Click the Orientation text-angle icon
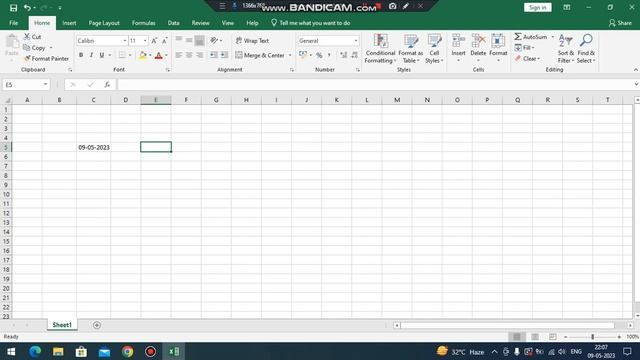The height and width of the screenshot is (360, 640). point(214,40)
